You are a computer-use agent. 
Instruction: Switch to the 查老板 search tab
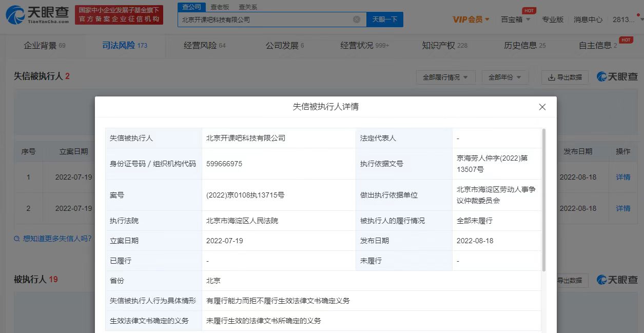(220, 7)
